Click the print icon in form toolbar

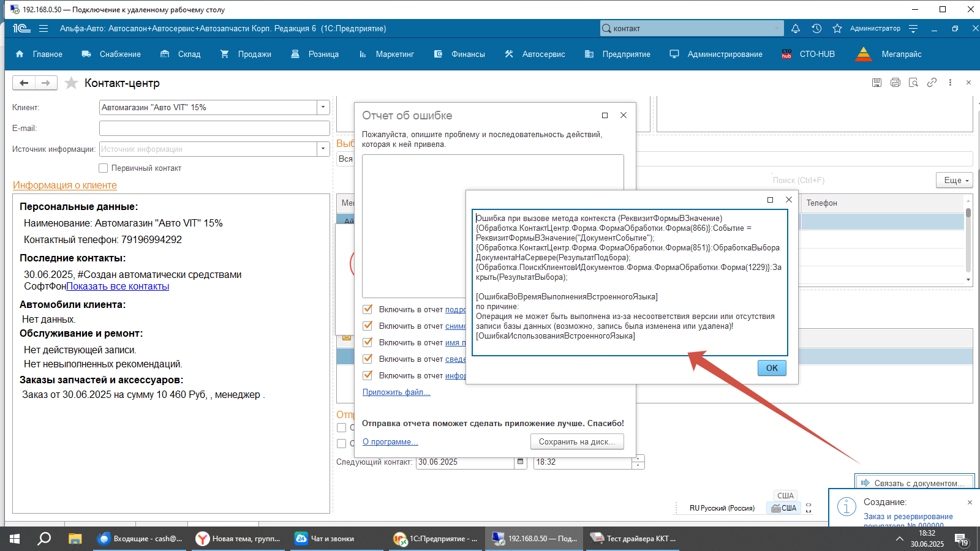coord(895,83)
